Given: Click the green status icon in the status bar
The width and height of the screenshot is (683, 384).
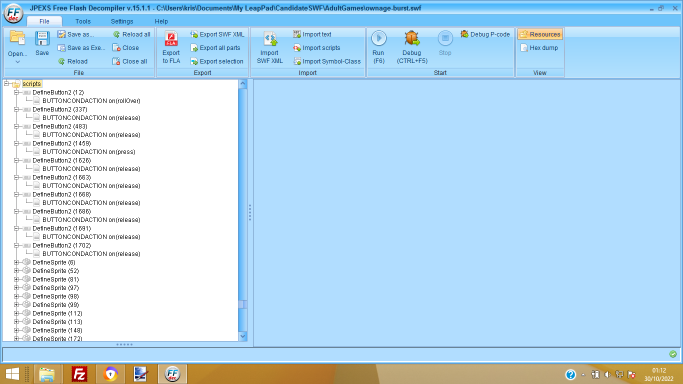Looking at the screenshot, I should [x=673, y=354].
